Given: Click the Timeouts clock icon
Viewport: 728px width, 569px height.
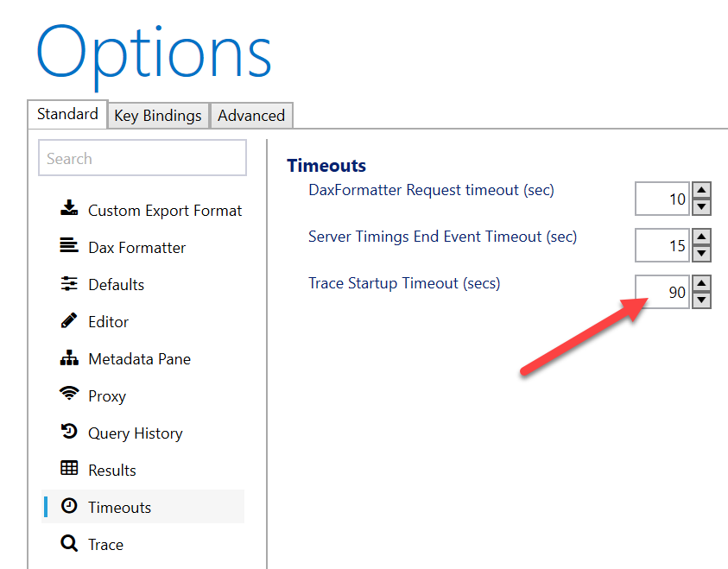Looking at the screenshot, I should point(70,507).
